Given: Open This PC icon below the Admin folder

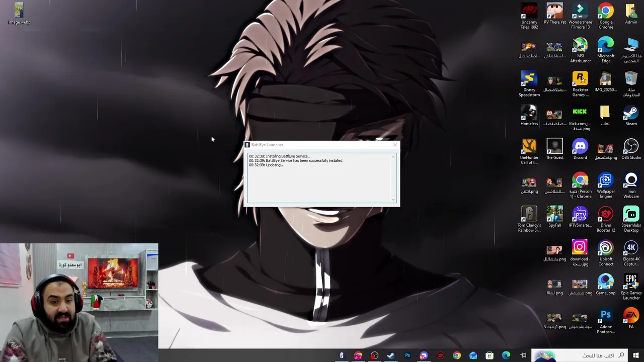Looking at the screenshot, I should [631, 50].
